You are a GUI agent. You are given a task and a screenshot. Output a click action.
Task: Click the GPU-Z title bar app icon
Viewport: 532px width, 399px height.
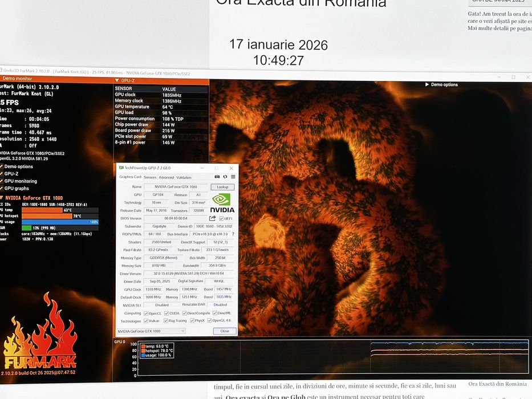click(121, 168)
